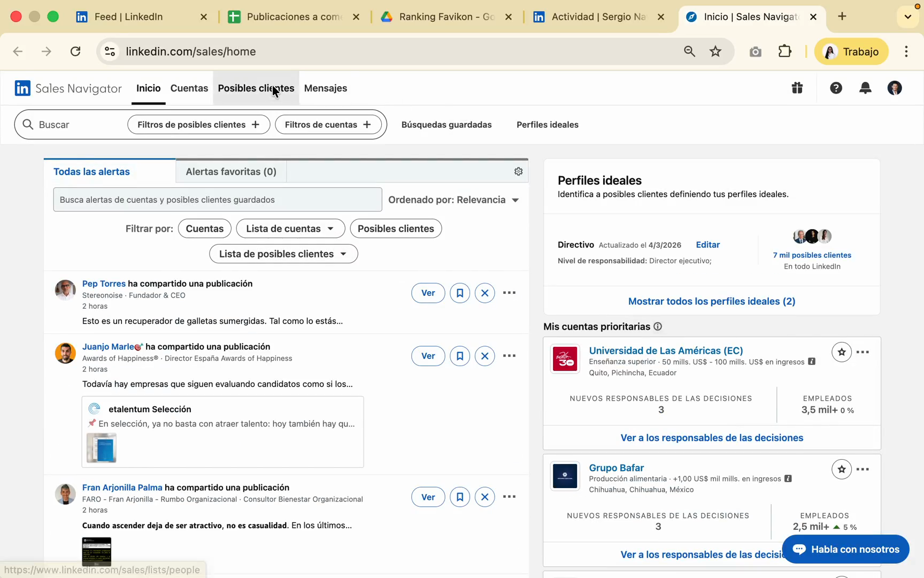Viewport: 924px width, 578px height.
Task: Toggle the Cuentas filter chip
Action: 205,229
